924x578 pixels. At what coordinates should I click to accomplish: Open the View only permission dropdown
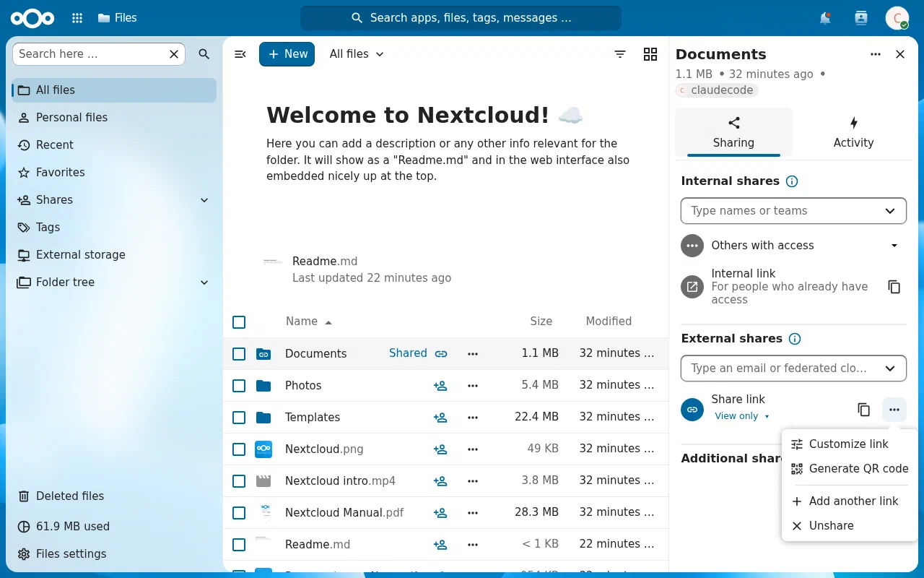tap(742, 416)
